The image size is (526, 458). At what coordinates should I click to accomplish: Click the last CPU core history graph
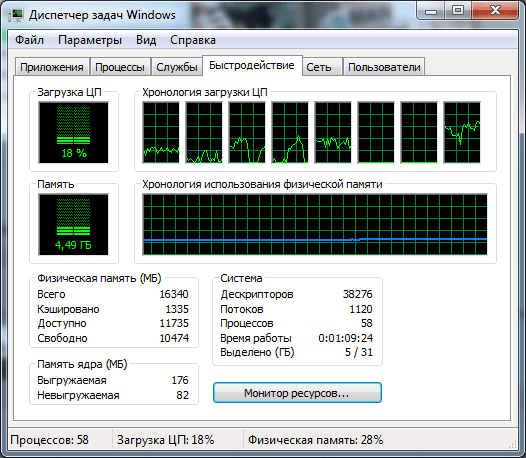click(x=462, y=133)
